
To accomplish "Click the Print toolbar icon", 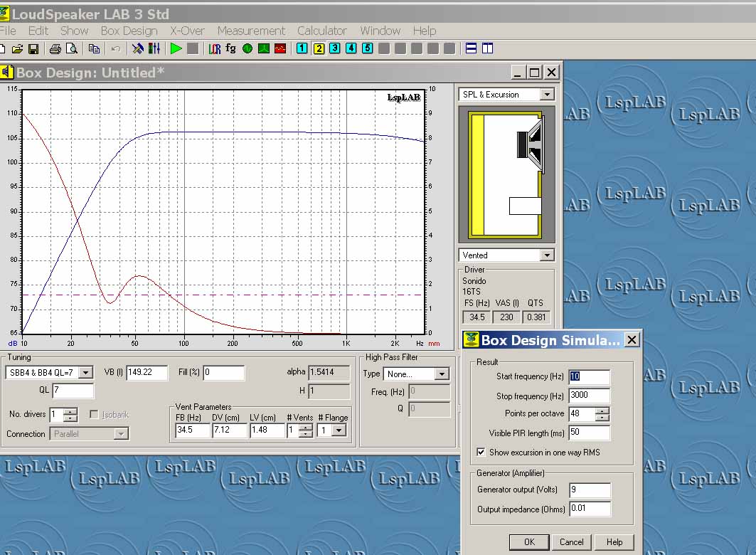I will point(55,48).
